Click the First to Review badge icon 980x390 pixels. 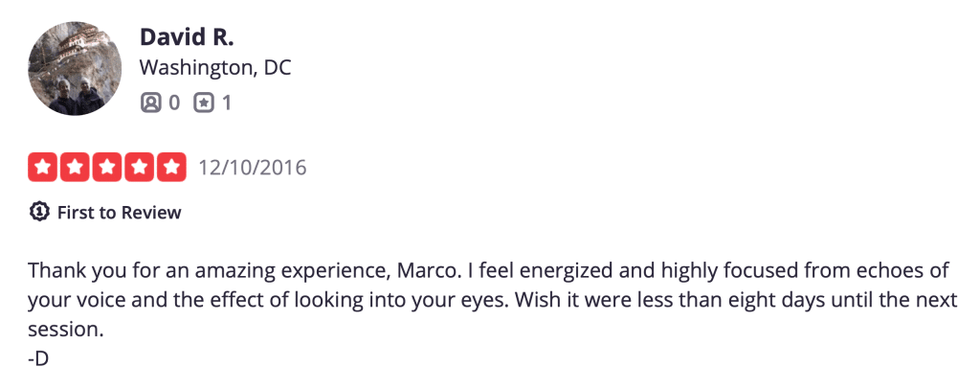point(39,212)
